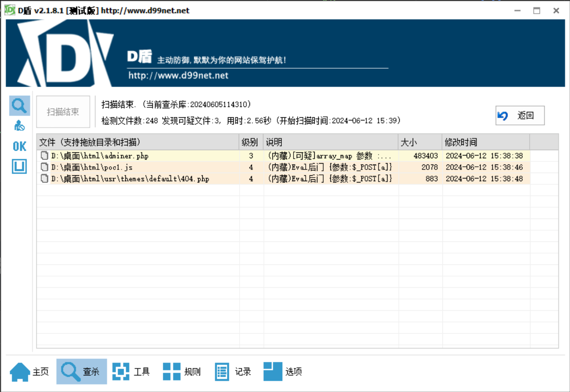Click the magnifier scan icon in left sidebar
The height and width of the screenshot is (392, 570).
19,106
